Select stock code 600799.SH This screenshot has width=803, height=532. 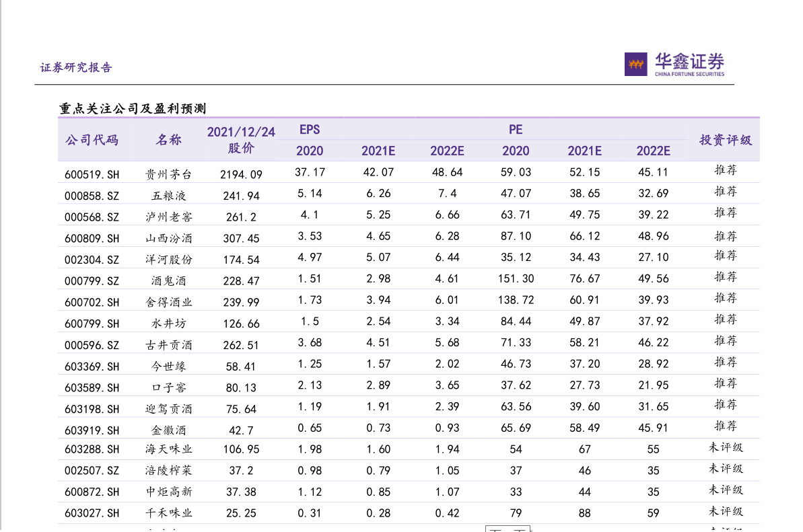92,324
